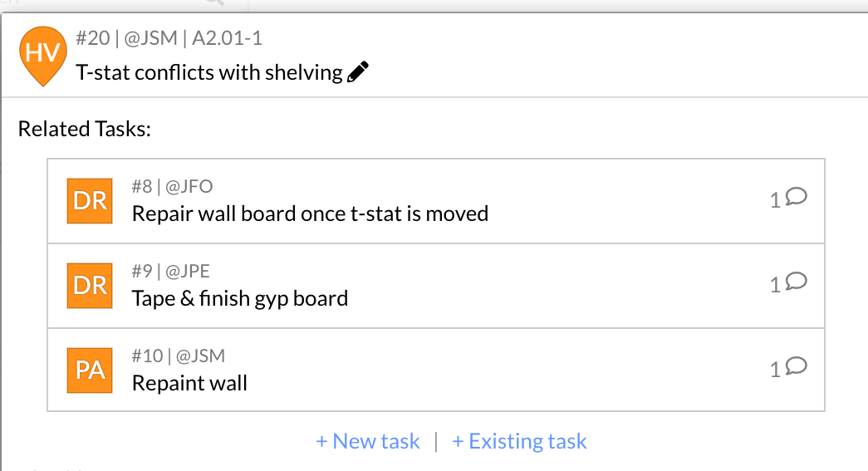The image size is (868, 471).
Task: Click the pencil edit icon beside title
Action: tap(358, 72)
